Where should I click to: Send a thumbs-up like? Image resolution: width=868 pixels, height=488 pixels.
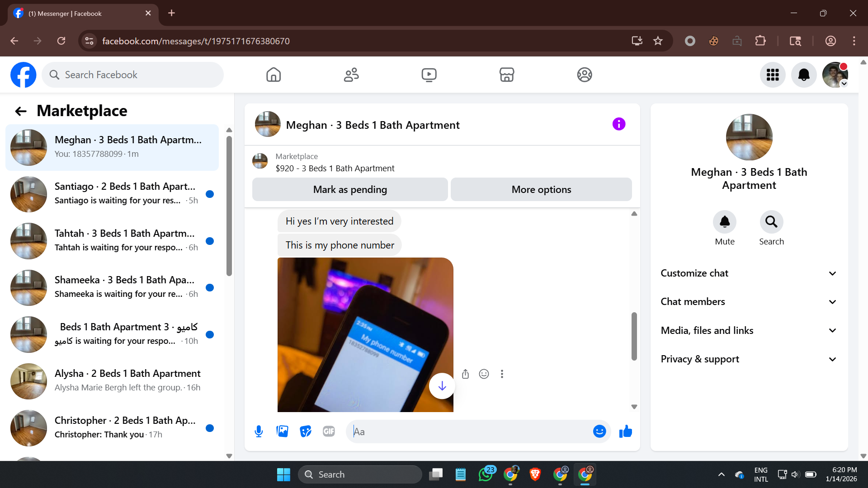point(626,432)
